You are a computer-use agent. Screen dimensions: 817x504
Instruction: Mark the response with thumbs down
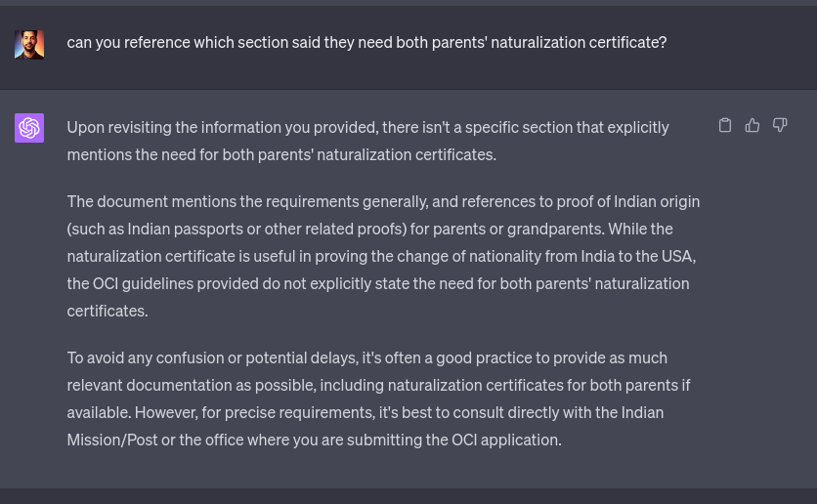[780, 125]
